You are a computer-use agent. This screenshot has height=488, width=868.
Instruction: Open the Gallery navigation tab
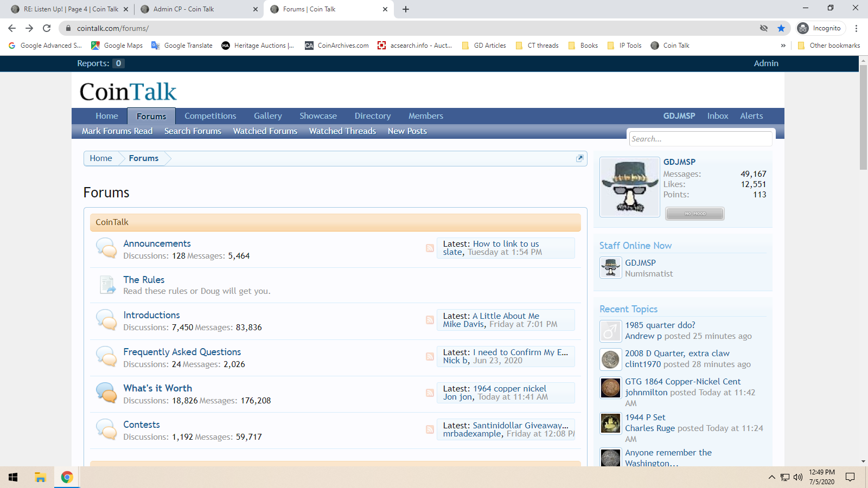268,116
